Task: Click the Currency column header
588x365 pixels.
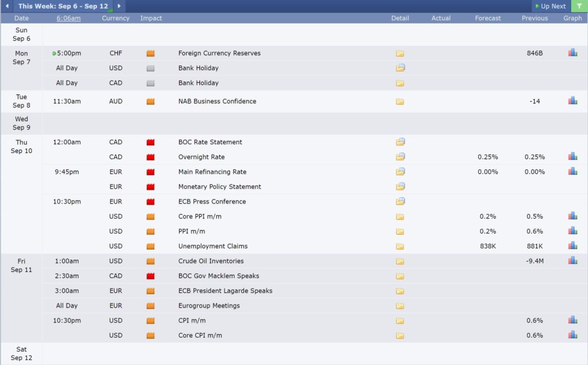Action: pos(115,18)
